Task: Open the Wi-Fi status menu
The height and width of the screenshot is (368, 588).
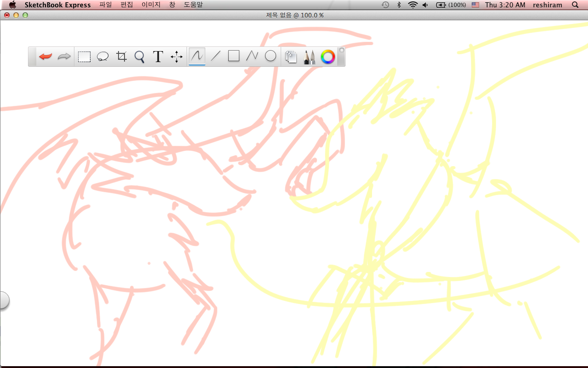Action: click(413, 5)
